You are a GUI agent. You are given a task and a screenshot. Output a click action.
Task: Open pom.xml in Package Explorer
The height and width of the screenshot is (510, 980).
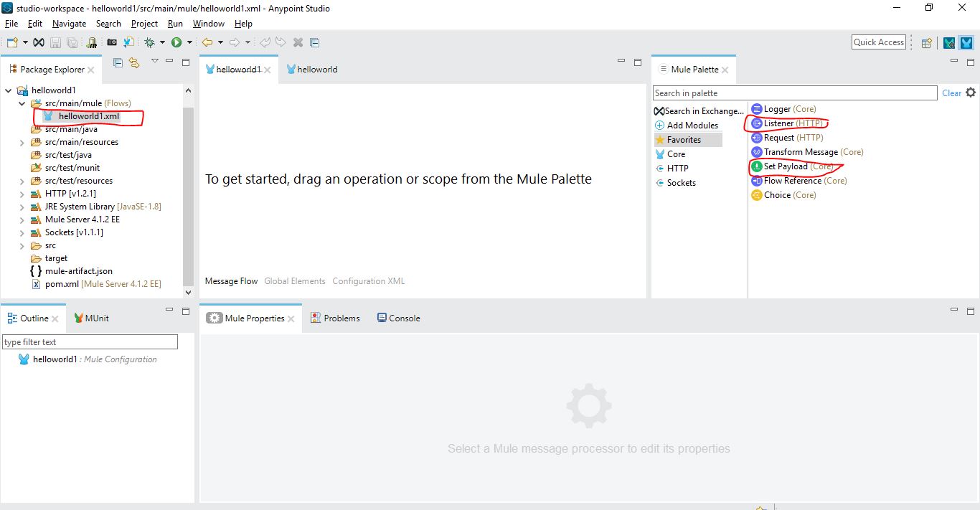click(62, 284)
